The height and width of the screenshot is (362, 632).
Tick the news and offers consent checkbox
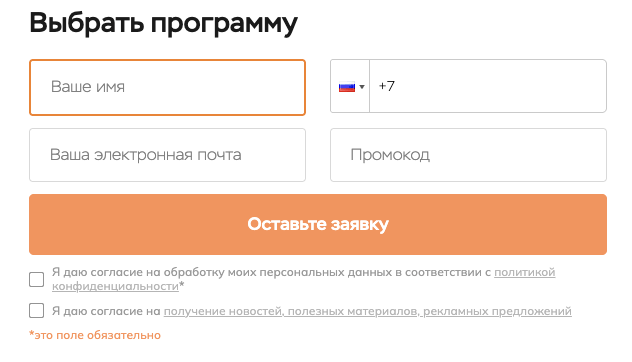(x=37, y=311)
